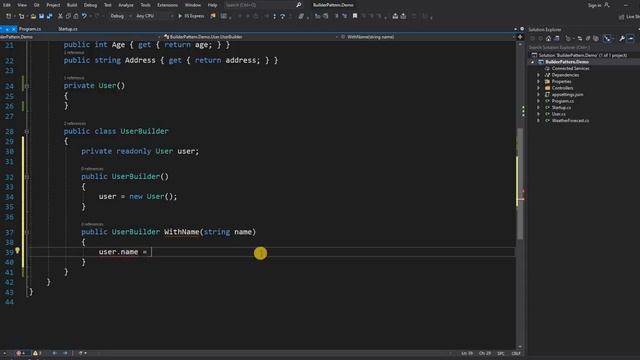Click the '2 references' CodeLens above UserBuilder class

[x=75, y=123]
